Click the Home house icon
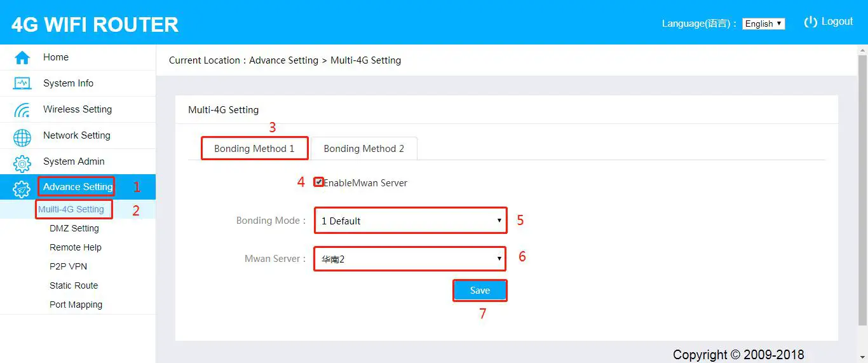 22,58
